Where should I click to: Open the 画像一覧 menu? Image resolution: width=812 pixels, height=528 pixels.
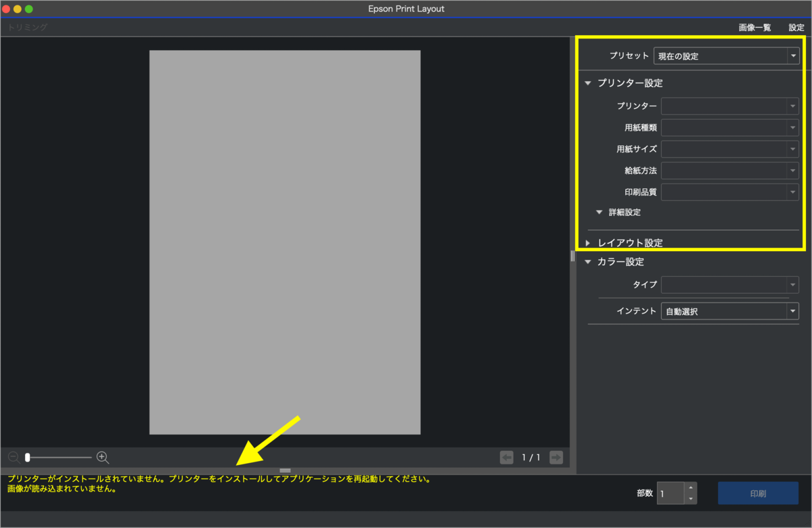[755, 28]
